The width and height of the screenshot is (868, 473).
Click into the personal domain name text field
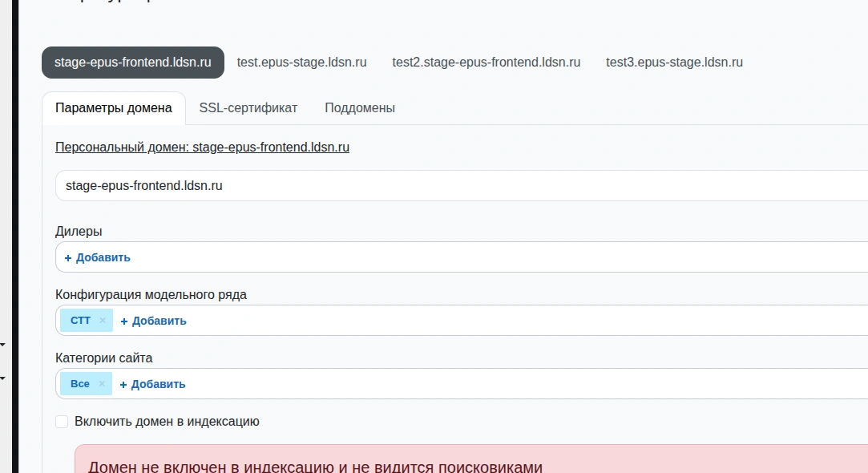click(457, 186)
